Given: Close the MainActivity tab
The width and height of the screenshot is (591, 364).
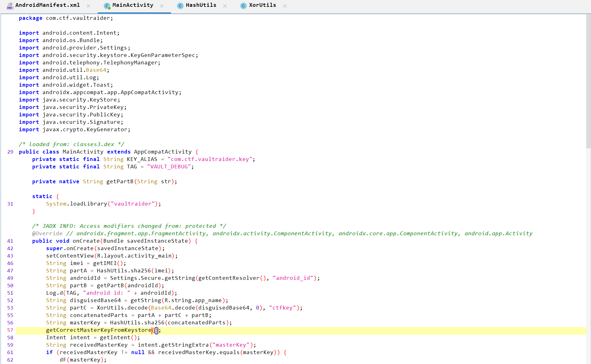Looking at the screenshot, I should click(162, 6).
